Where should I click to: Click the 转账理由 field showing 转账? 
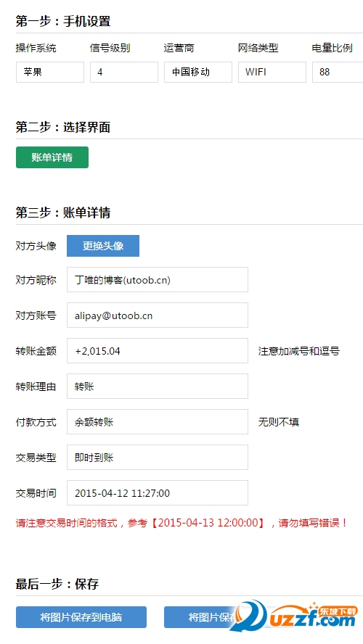[158, 386]
